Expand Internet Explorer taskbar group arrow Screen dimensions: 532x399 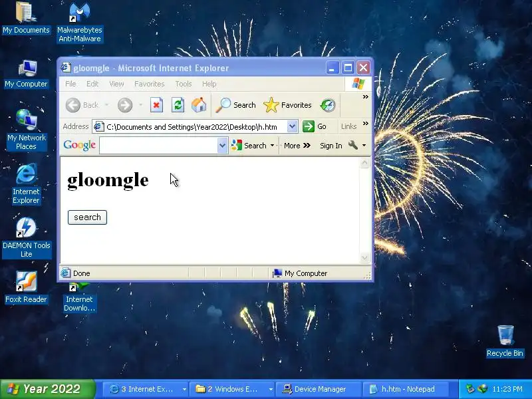point(184,389)
